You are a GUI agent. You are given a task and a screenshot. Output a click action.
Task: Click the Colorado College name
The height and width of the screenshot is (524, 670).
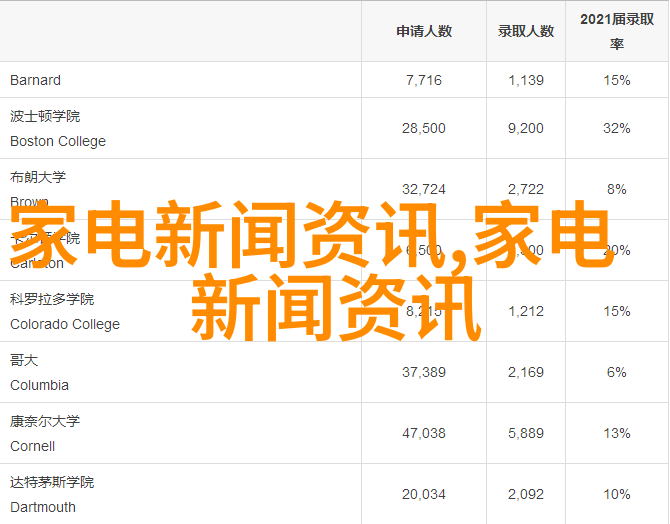click(x=65, y=324)
